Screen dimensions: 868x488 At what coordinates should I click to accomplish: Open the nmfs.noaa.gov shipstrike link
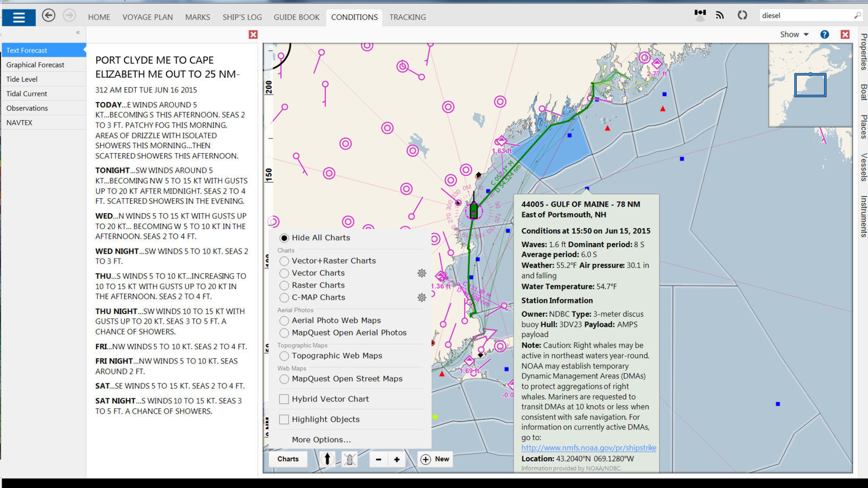589,448
